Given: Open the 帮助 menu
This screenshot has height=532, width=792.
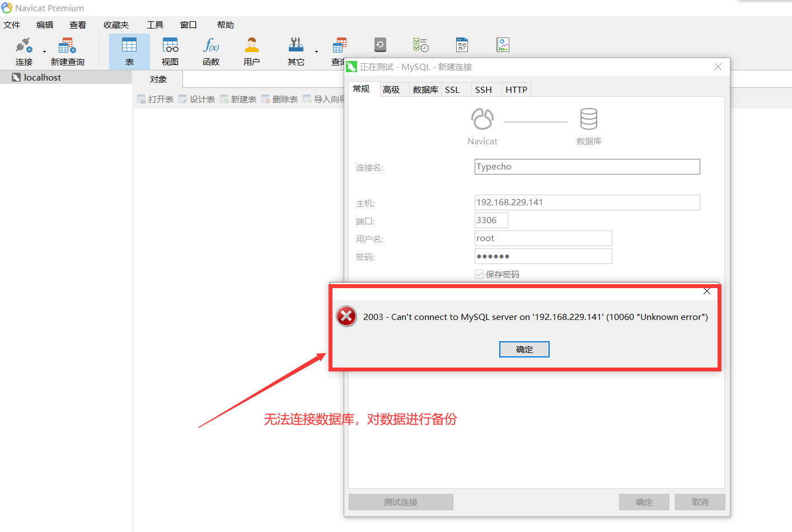Looking at the screenshot, I should coord(226,25).
